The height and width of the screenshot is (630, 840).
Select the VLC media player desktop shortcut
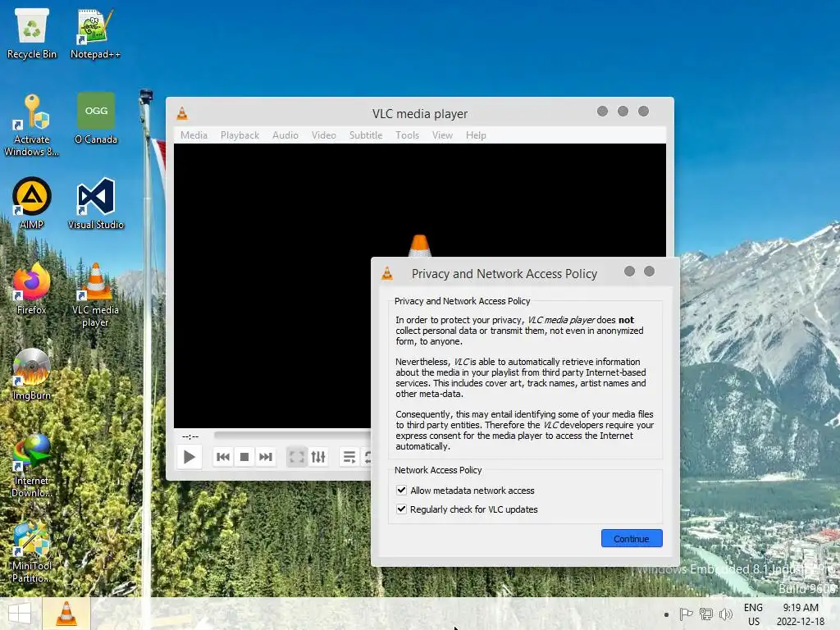point(95,295)
